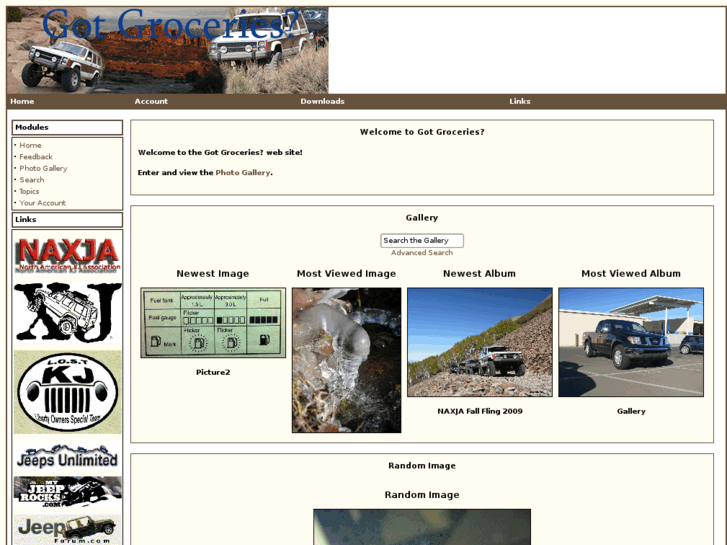Viewport: 727px width, 545px height.
Task: Click the Most Viewed Image heading
Action: [346, 274]
